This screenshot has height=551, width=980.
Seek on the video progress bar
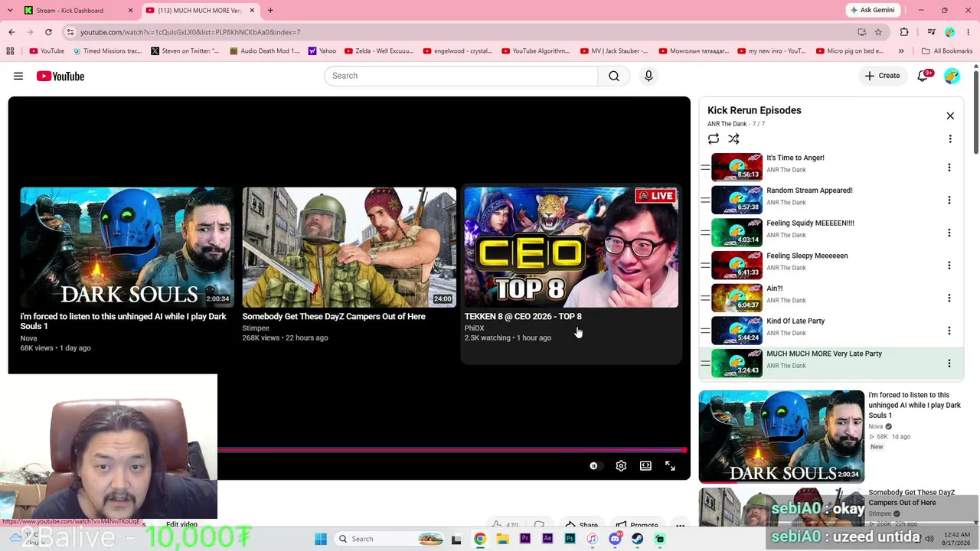[452, 449]
